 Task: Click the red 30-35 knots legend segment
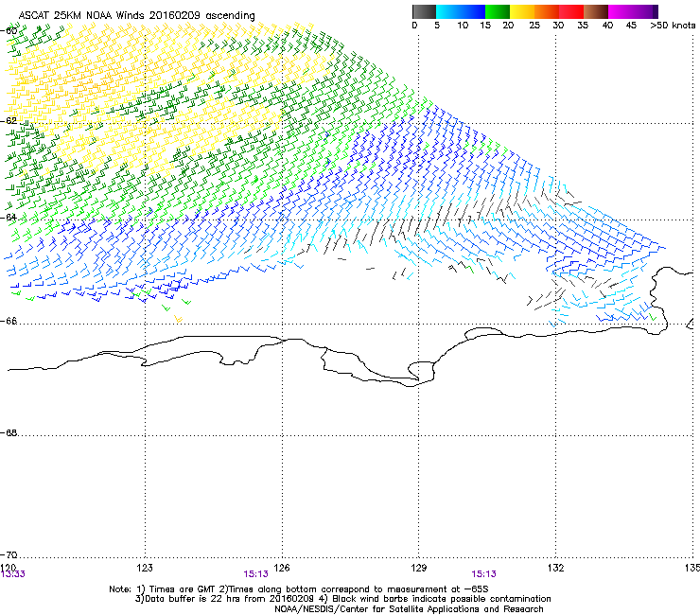pos(571,11)
